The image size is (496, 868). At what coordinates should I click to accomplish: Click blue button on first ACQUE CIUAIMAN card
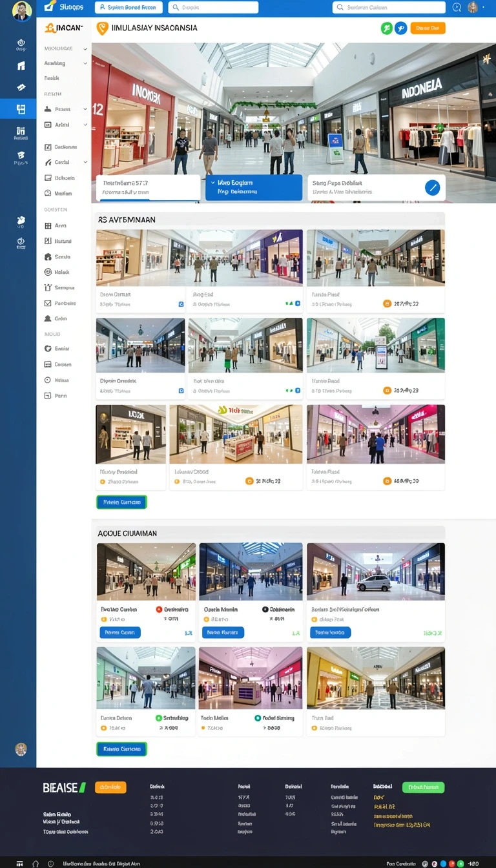(120, 632)
